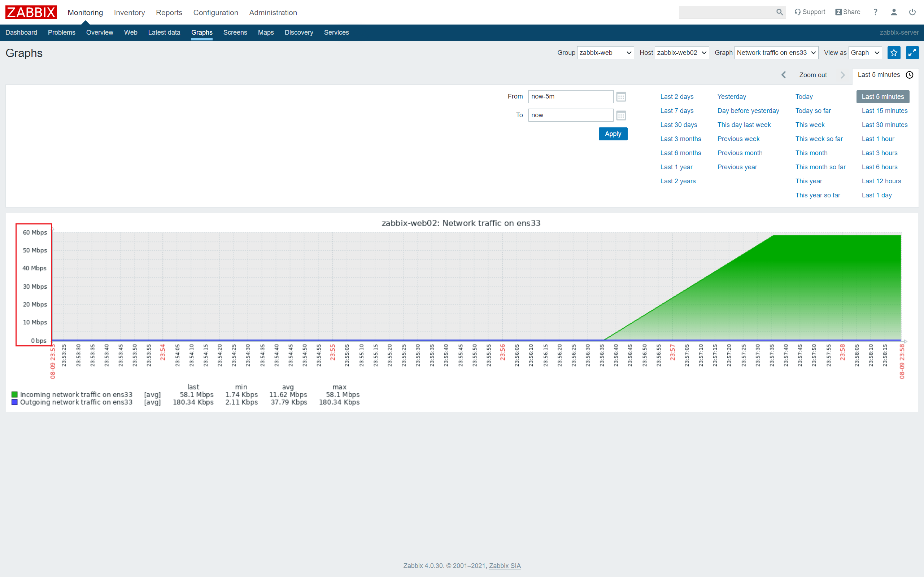Click the To time input field
This screenshot has width=924, height=577.
(x=571, y=115)
